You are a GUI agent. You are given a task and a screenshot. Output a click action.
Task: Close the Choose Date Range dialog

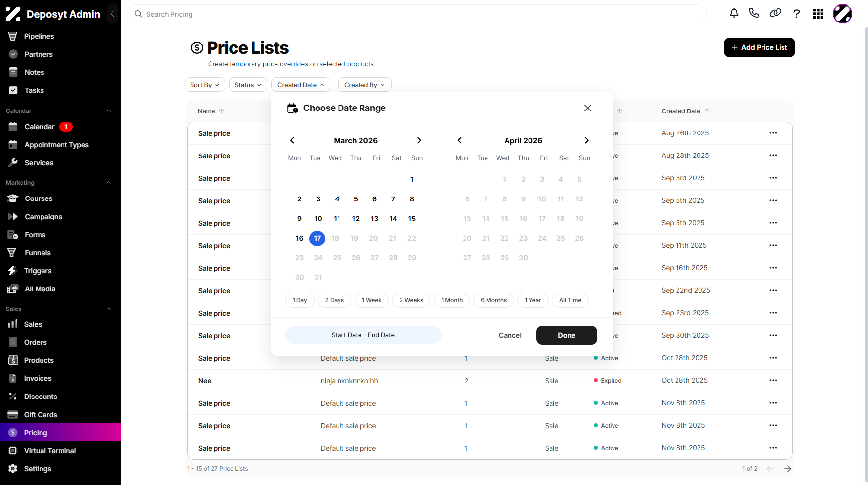coord(588,108)
